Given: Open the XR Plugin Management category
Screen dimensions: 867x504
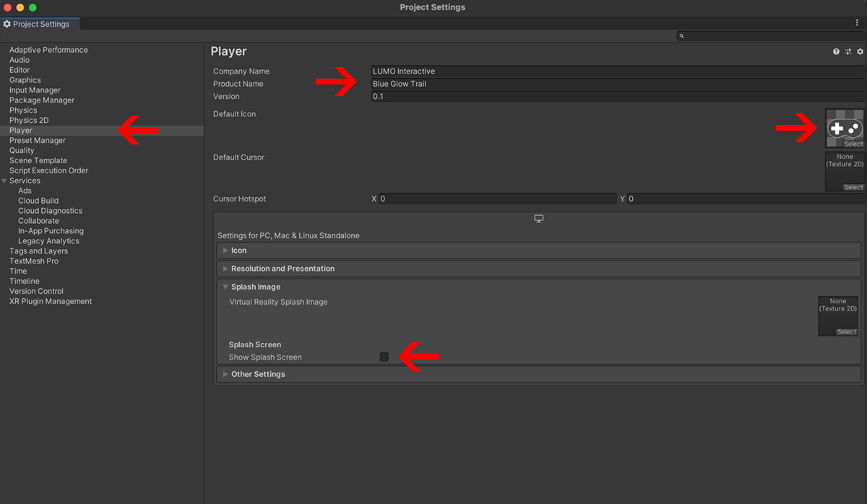Looking at the screenshot, I should tap(51, 301).
